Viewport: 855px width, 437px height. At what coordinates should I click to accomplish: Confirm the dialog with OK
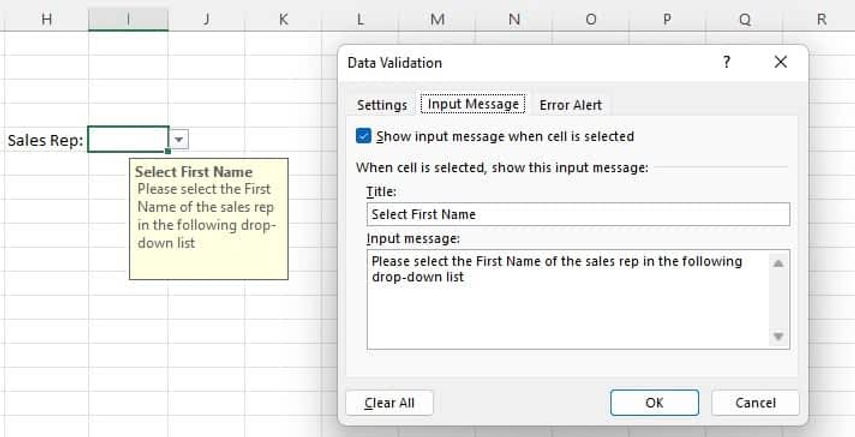tap(654, 403)
